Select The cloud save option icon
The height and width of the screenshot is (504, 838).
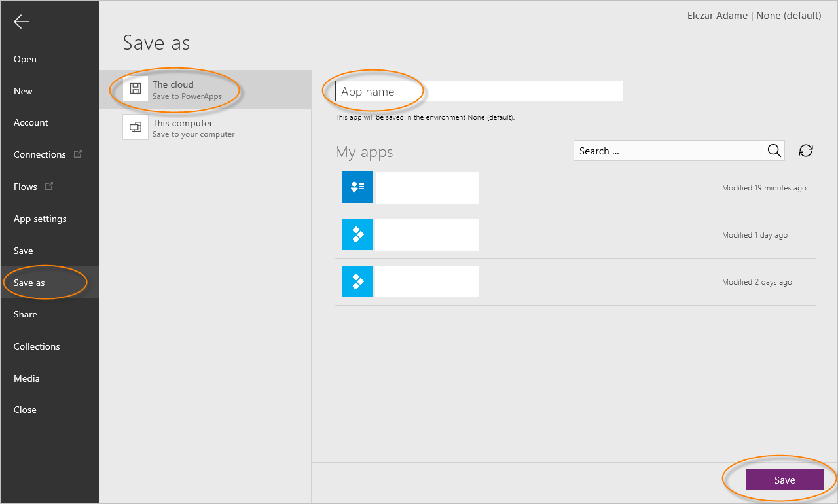click(x=135, y=88)
